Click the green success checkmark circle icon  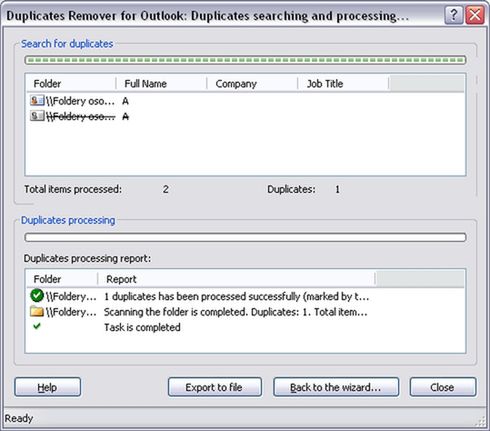coord(37,295)
